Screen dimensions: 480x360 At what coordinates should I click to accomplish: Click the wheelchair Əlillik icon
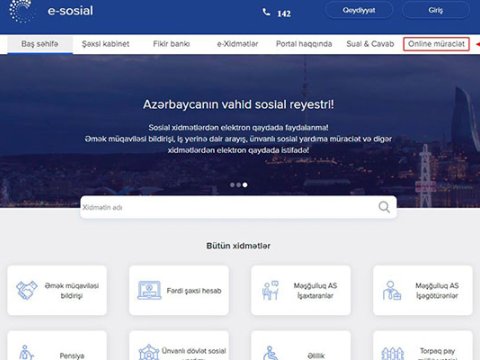coord(270,353)
